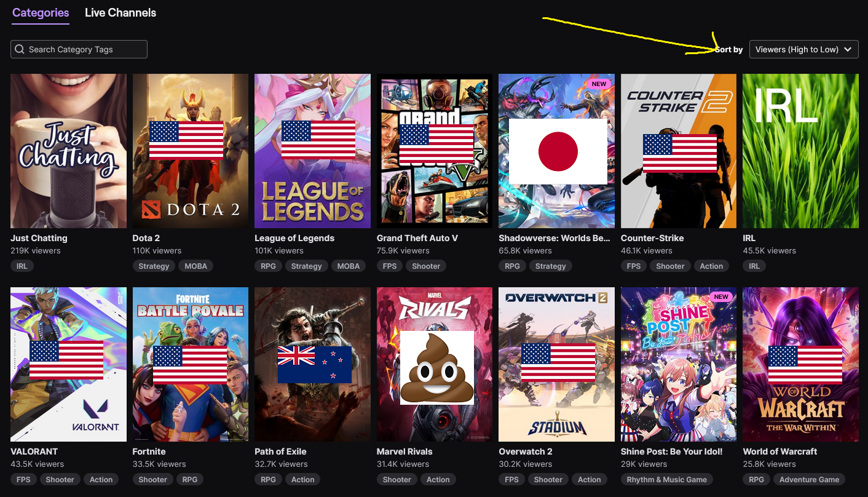Select the Adventure Game tag
Screen dimensions: 868x497
(810, 480)
